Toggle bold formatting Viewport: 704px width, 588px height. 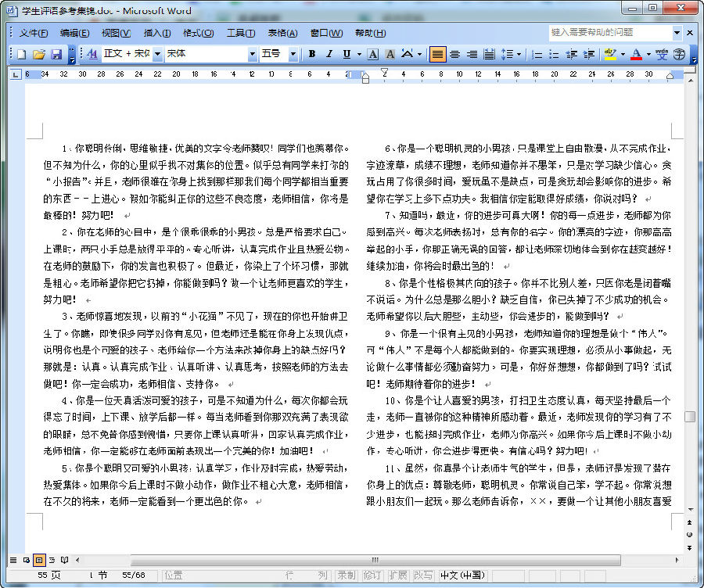click(311, 55)
